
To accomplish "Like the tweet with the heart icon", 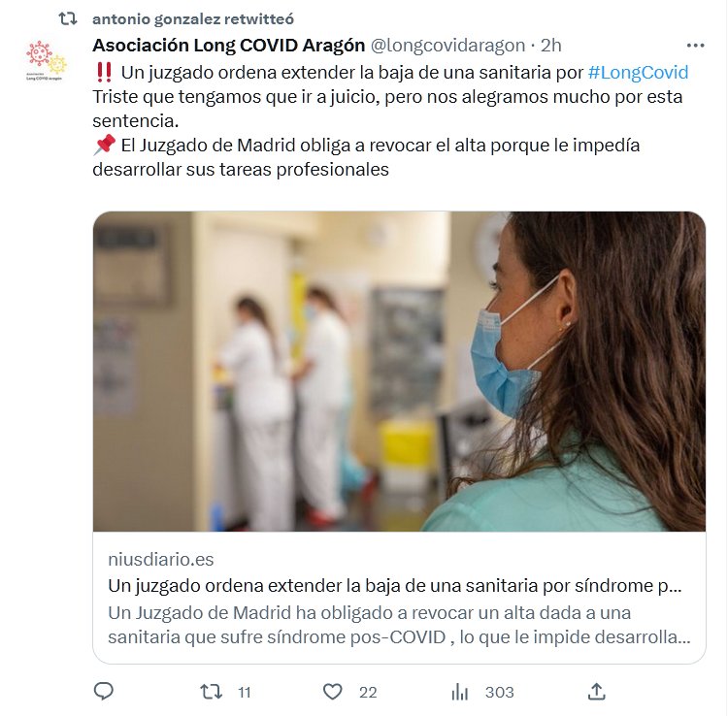I will [x=332, y=692].
